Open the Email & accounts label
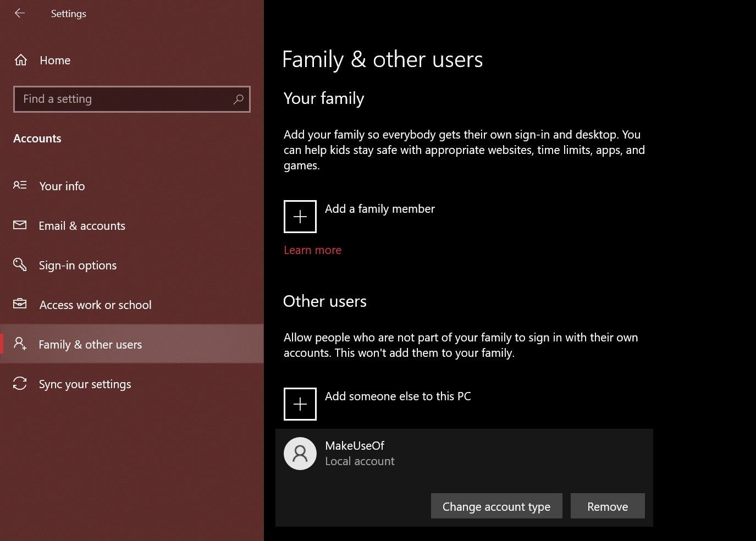This screenshot has width=756, height=541. (x=82, y=226)
